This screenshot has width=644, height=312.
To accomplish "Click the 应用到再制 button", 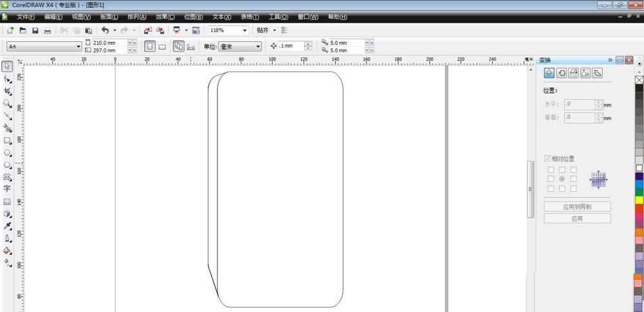I will point(577,206).
